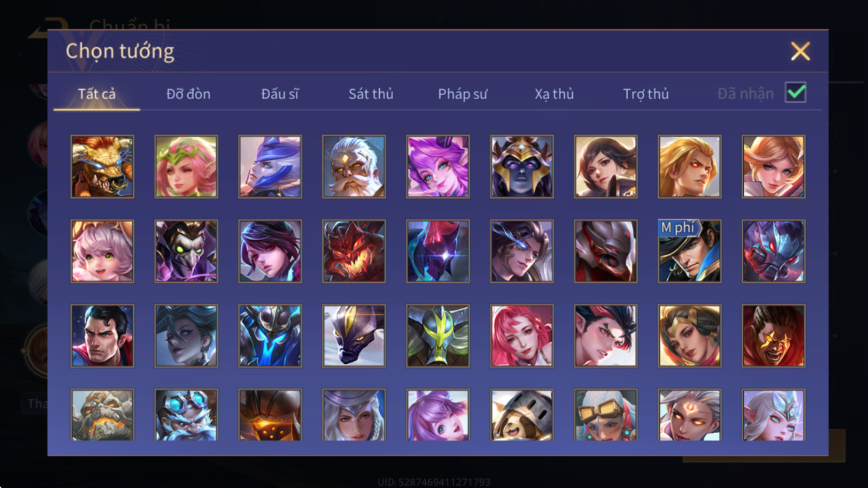Filter heroes by 'Pháp sư'
868x488 pixels.
463,94
